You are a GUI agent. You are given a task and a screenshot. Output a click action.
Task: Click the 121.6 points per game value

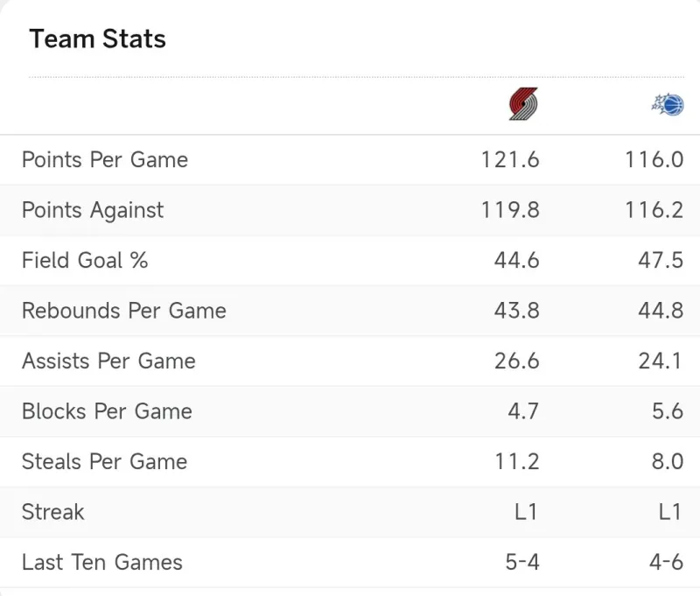(510, 160)
